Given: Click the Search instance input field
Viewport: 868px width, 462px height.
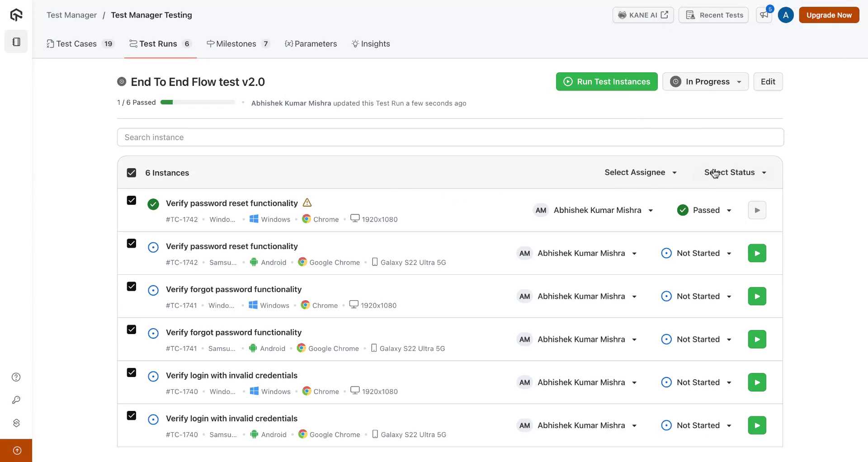Looking at the screenshot, I should (450, 137).
